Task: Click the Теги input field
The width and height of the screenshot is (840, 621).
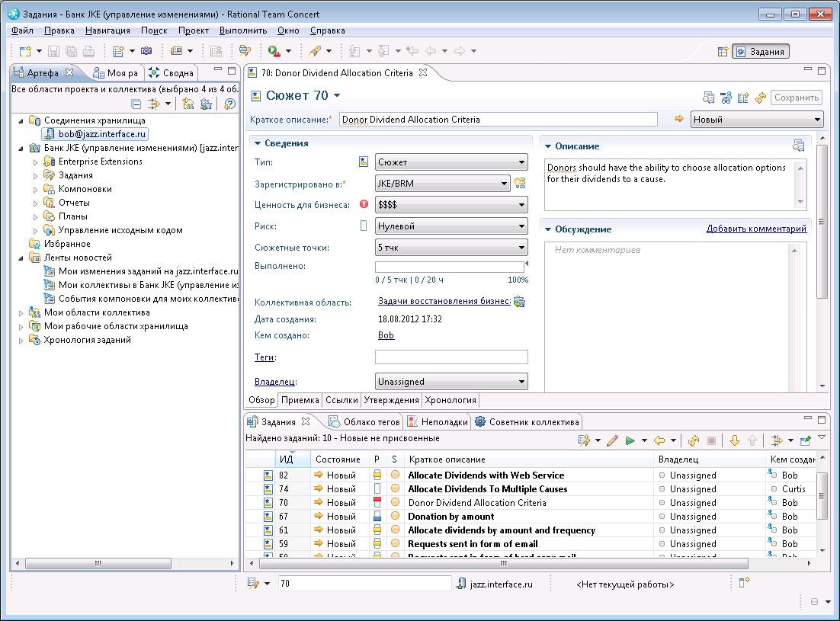Action: pyautogui.click(x=451, y=357)
